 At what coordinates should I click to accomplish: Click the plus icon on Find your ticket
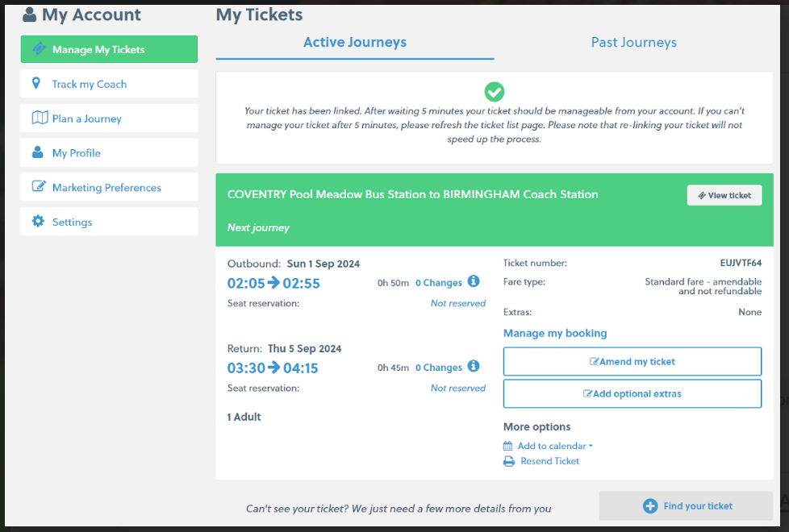tap(650, 505)
